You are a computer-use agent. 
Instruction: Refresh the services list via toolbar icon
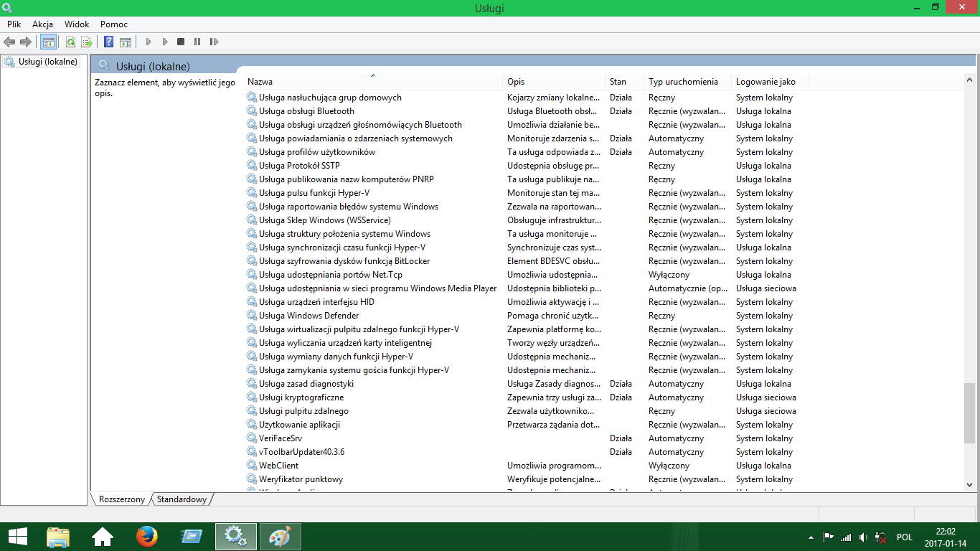(70, 42)
